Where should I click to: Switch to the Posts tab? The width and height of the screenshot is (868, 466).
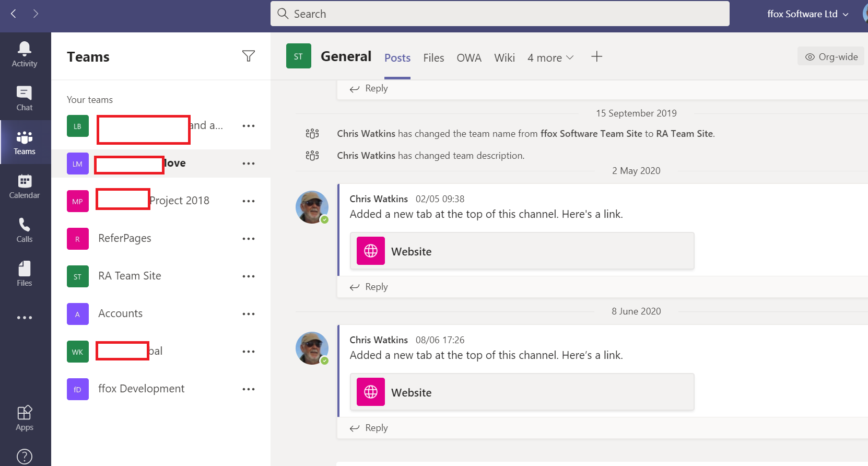(397, 58)
